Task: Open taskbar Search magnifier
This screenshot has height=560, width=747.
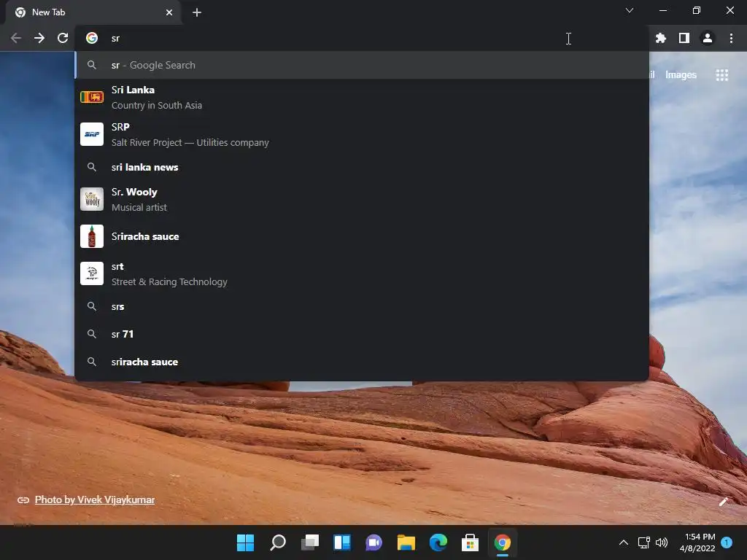Action: pos(278,542)
